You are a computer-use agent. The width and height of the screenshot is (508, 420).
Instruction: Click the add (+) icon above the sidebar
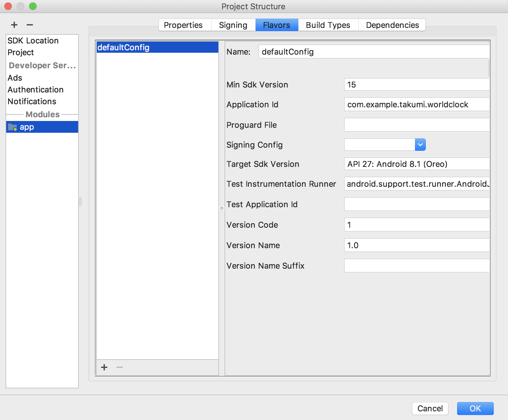[x=14, y=25]
